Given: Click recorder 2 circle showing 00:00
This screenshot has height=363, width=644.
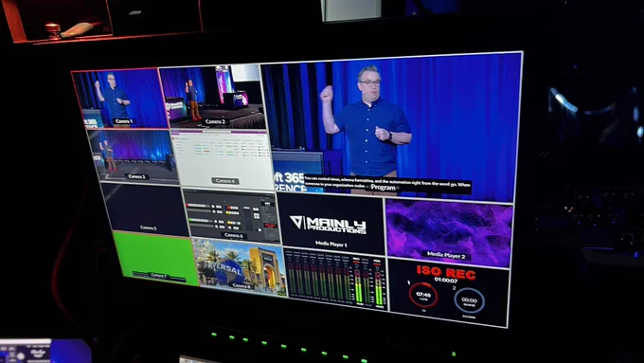Looking at the screenshot, I should pos(469,300).
